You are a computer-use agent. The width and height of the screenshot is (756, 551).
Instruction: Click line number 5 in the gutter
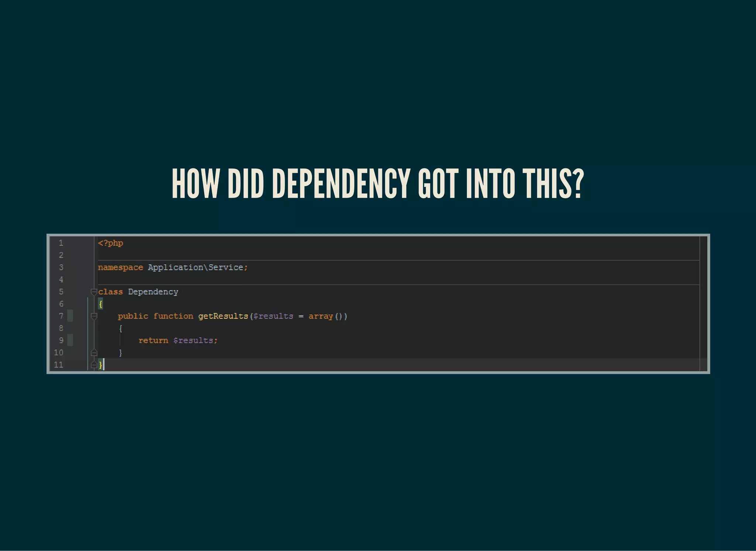tap(61, 292)
